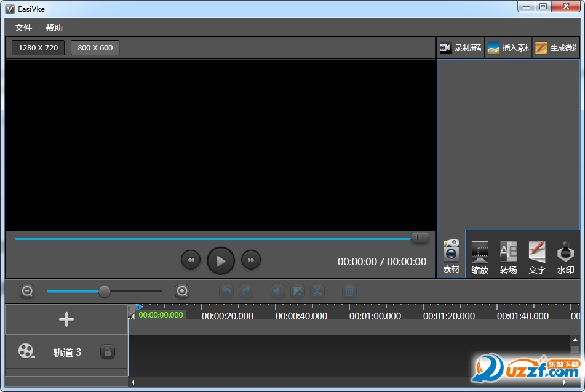Click the timeline zoom-in magnifier icon
The height and width of the screenshot is (392, 585).
click(182, 291)
